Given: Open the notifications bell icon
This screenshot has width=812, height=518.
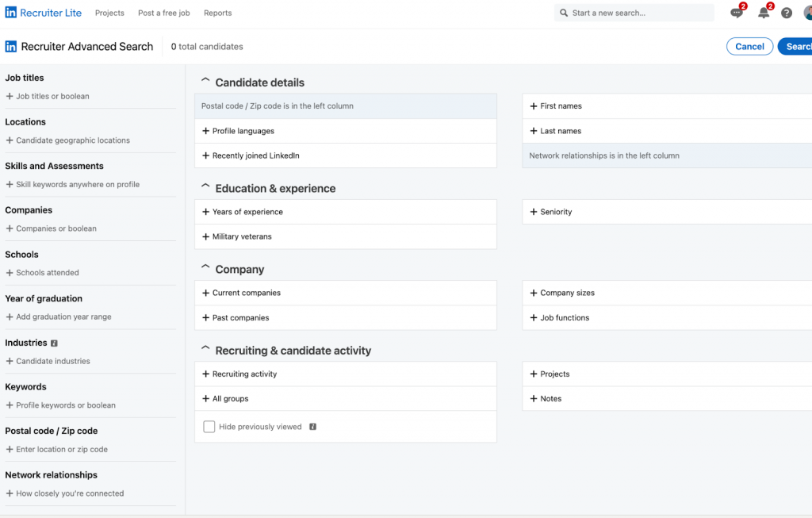Looking at the screenshot, I should click(x=764, y=13).
